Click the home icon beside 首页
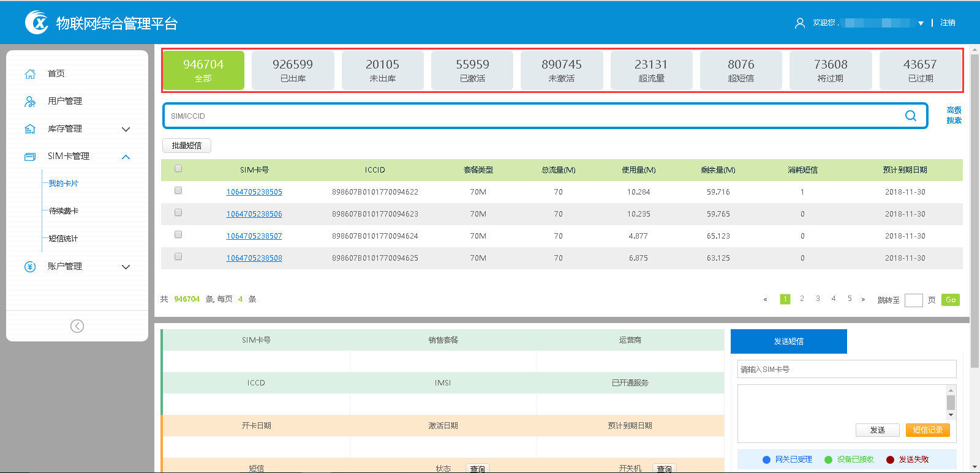The image size is (980, 473). [x=30, y=74]
